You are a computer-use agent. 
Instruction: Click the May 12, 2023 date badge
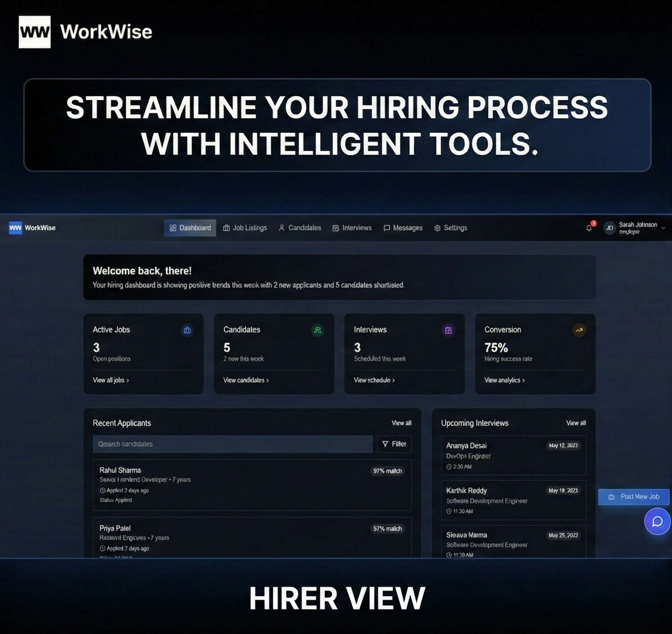point(563,445)
